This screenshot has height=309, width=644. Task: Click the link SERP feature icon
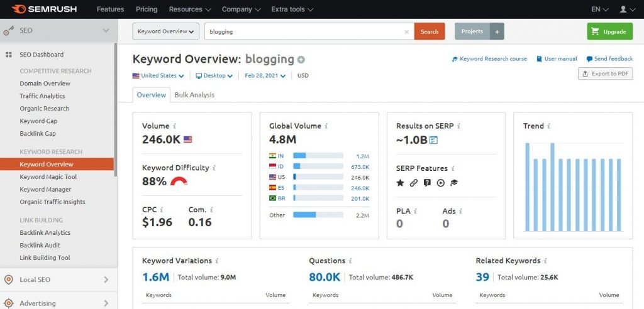[414, 183]
